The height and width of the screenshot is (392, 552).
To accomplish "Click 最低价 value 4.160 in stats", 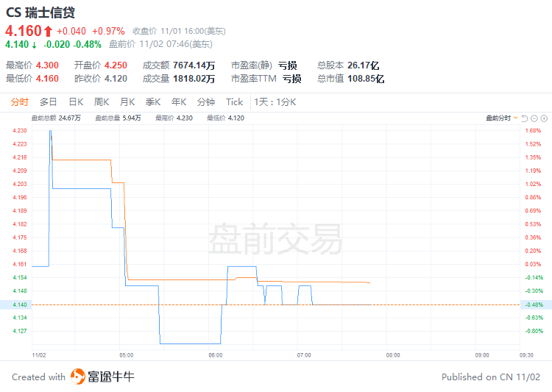I will (47, 79).
